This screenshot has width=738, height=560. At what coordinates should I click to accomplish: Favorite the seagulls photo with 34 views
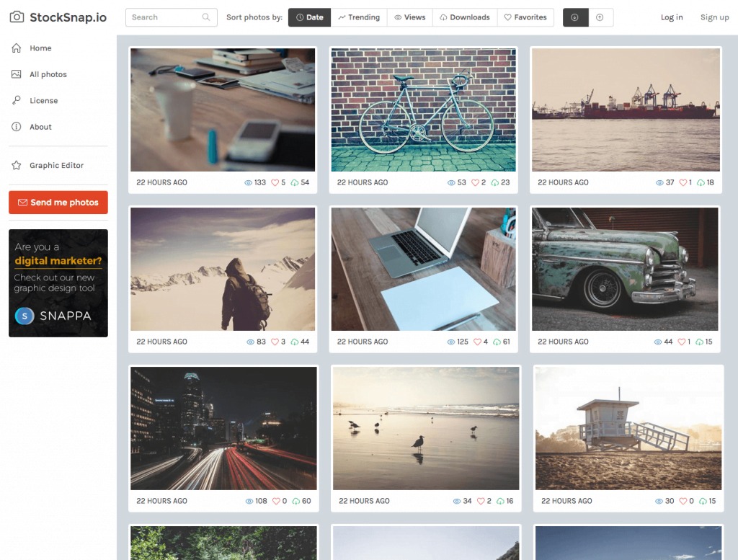tap(481, 501)
